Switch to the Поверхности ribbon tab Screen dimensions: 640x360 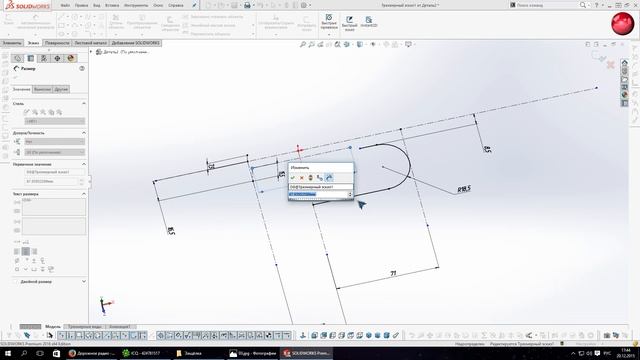(x=57, y=43)
